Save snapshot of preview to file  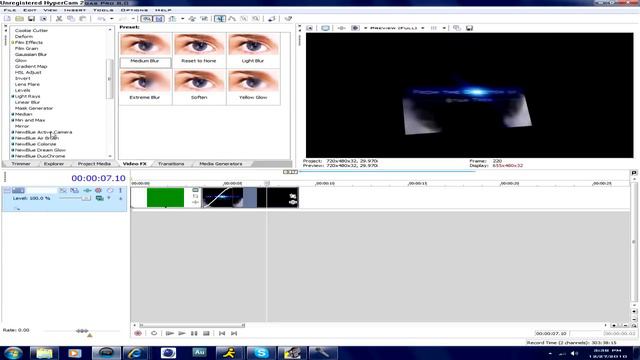point(469,28)
